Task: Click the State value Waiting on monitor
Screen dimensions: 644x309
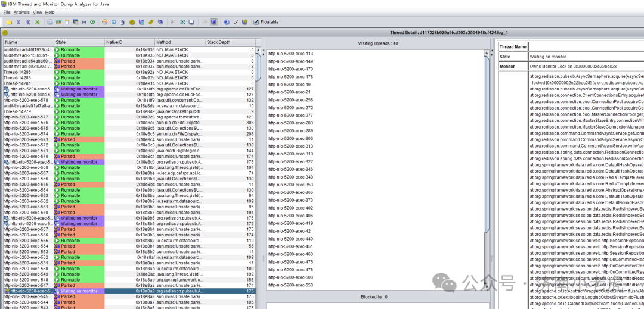Action: click(x=548, y=57)
